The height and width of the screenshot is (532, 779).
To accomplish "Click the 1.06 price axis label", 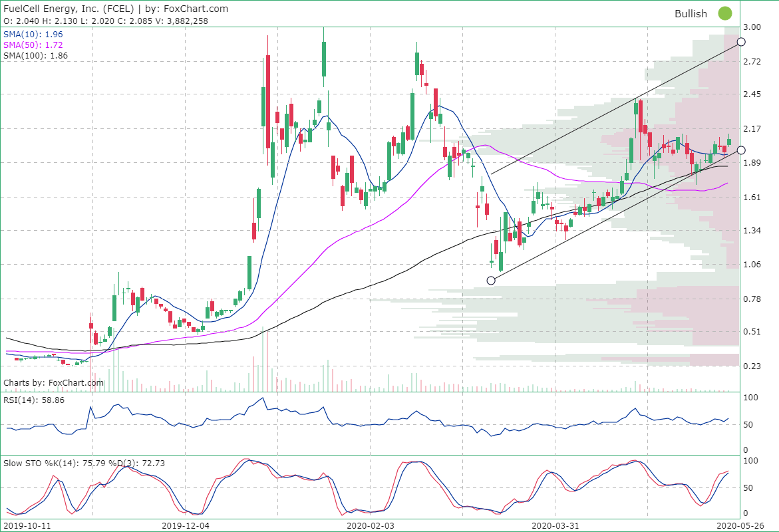I will point(752,264).
